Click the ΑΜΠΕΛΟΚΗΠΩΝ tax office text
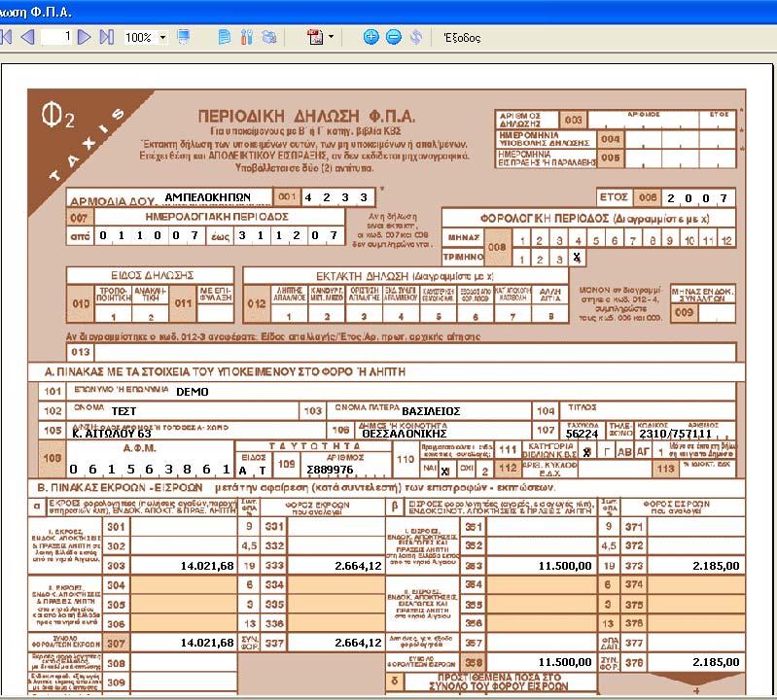Image resolution: width=777 pixels, height=700 pixels. click(x=208, y=197)
